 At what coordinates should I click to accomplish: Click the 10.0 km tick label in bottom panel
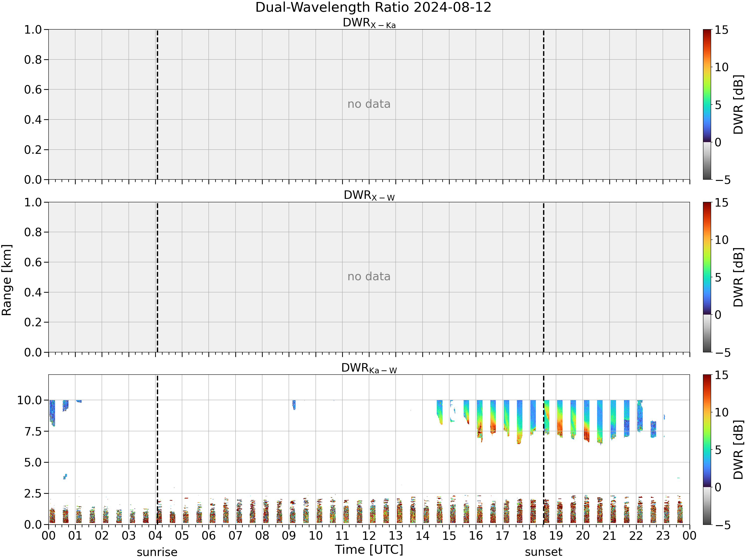click(x=29, y=400)
